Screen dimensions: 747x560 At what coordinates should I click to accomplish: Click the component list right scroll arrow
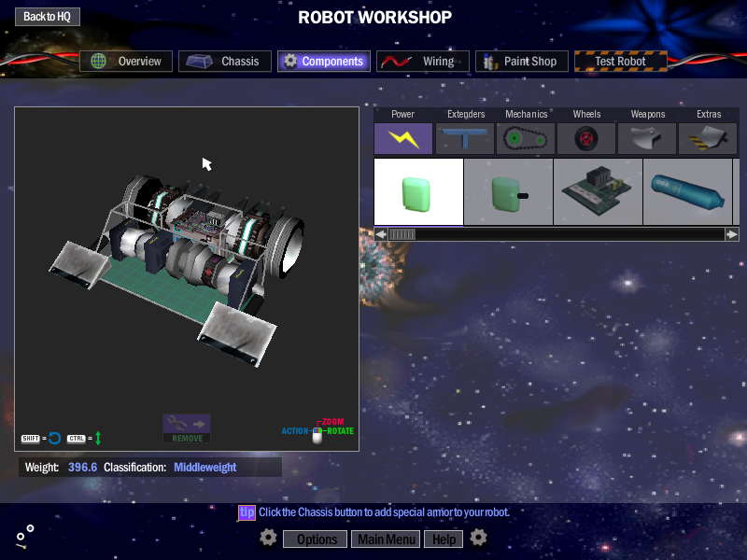click(732, 234)
